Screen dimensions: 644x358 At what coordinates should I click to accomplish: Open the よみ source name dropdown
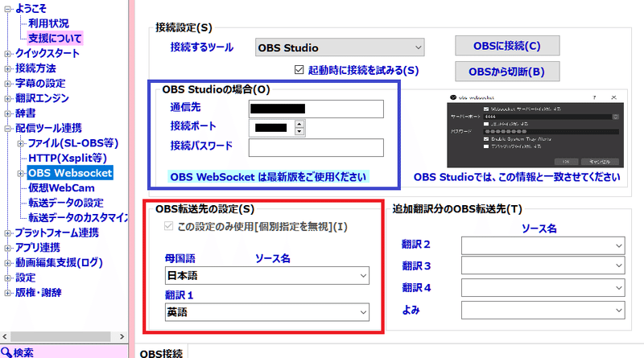(543, 310)
